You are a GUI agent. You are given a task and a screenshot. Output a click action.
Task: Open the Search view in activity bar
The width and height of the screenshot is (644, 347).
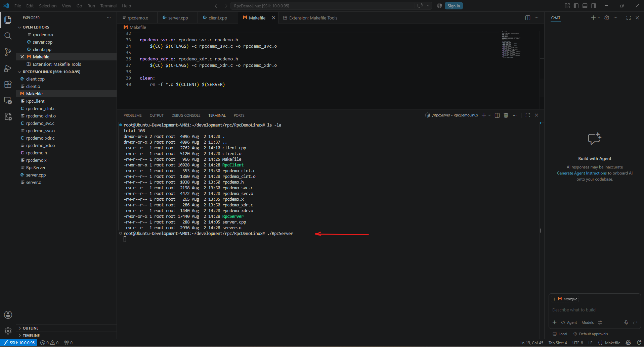coord(8,36)
